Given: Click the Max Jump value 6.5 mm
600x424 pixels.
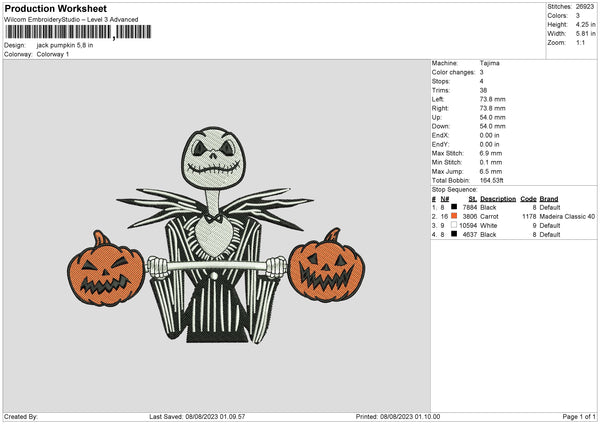Looking at the screenshot, I should tap(491, 172).
